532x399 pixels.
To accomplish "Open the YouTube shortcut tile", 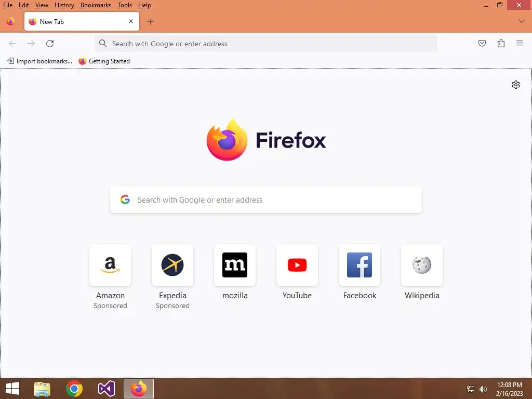I will click(x=297, y=264).
